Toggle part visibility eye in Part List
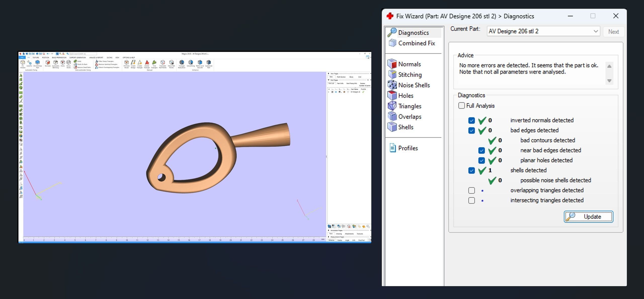This screenshot has width=644, height=299. pyautogui.click(x=336, y=92)
